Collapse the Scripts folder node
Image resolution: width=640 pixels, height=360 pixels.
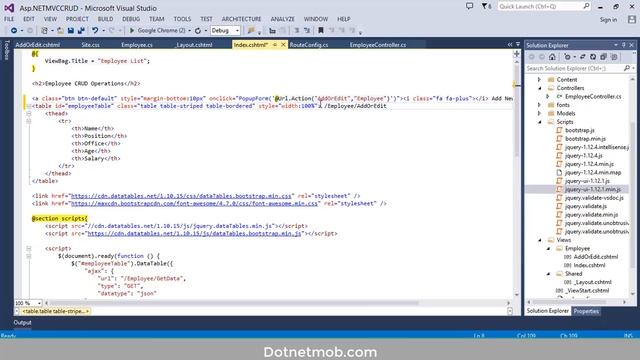tap(539, 122)
